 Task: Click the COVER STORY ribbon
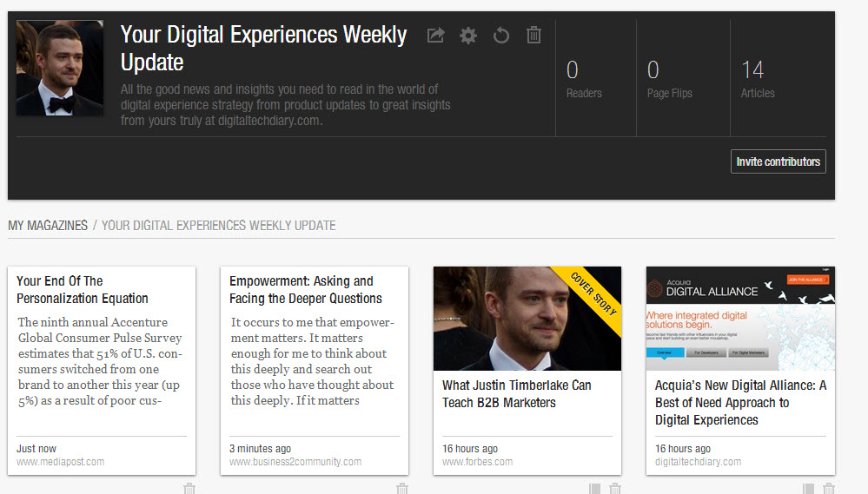pos(593,293)
